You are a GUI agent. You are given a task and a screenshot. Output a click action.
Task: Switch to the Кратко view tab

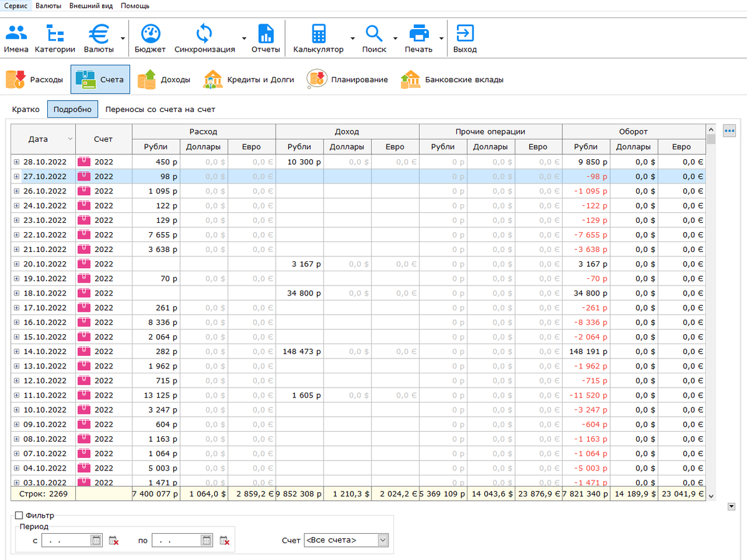26,109
